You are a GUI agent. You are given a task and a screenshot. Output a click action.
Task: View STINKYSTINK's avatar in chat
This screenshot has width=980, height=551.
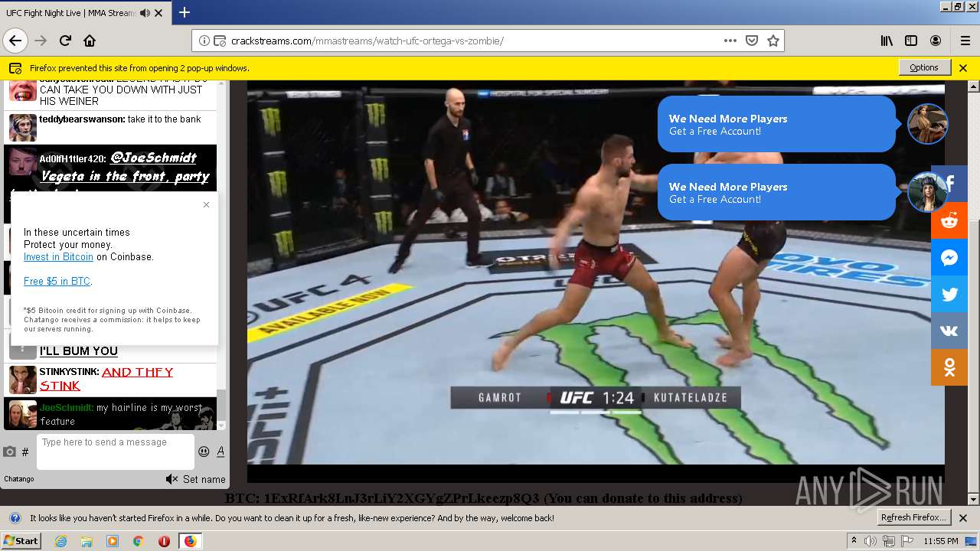(x=22, y=380)
